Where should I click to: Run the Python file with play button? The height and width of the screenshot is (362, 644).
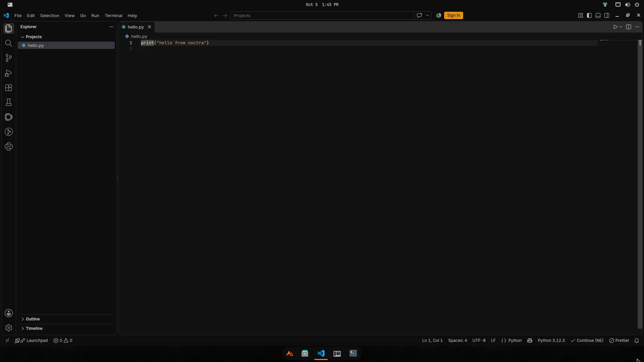coord(615,27)
